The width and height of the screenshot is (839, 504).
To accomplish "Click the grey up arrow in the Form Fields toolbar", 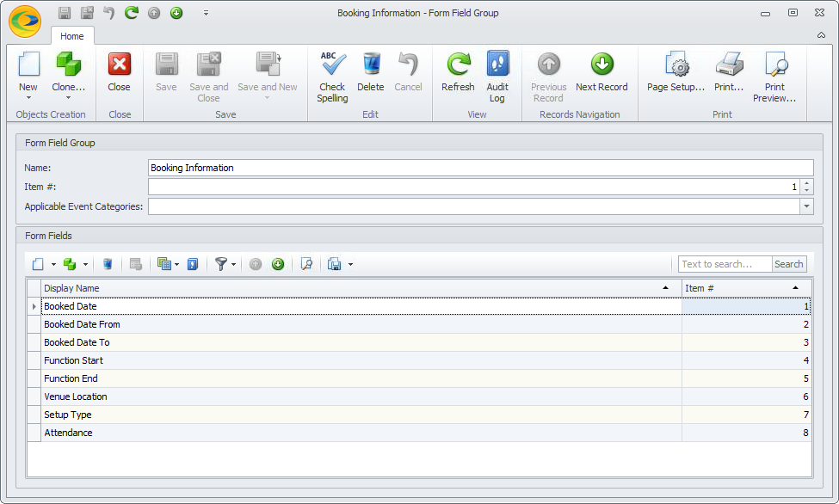I will pyautogui.click(x=256, y=264).
